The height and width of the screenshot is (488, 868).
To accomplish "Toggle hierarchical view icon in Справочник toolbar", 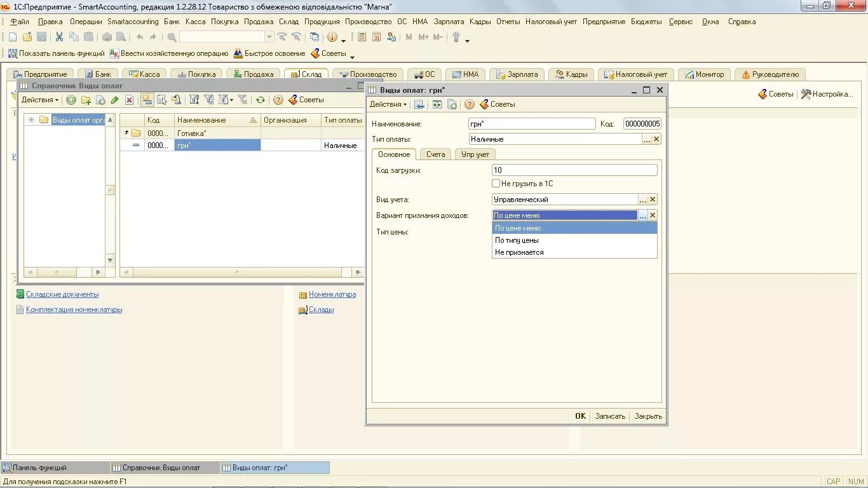I will 147,100.
